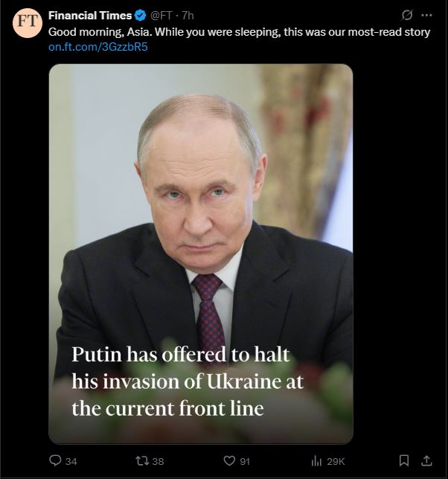This screenshot has height=479, width=448.
Task: Click the Grok explain-post icon
Action: click(407, 15)
